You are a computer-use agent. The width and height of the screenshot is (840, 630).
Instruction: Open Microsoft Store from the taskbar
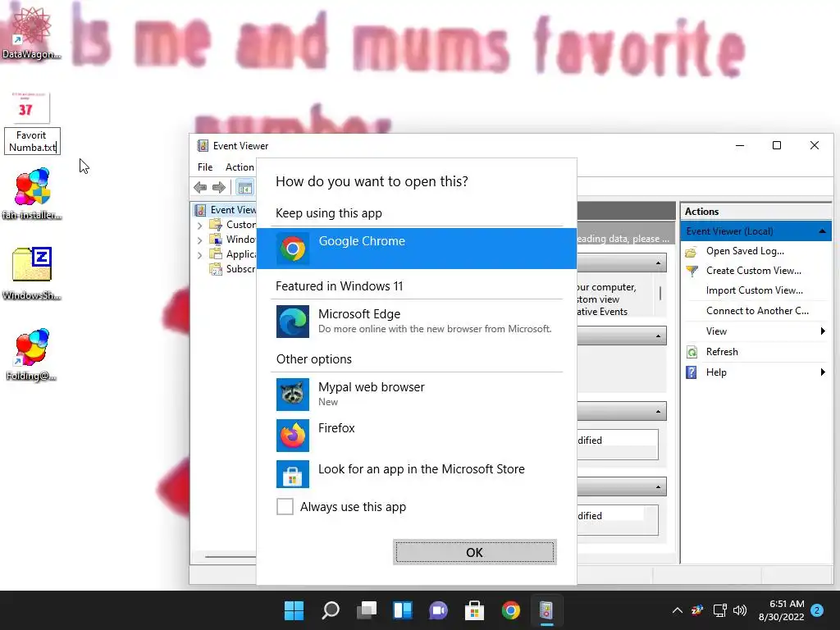(x=474, y=610)
